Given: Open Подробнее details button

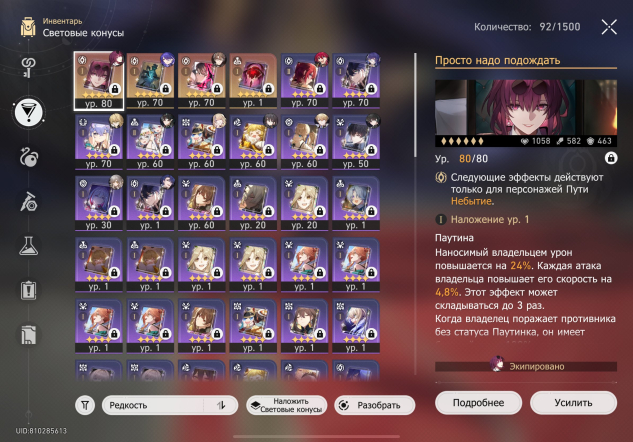Looking at the screenshot, I should [478, 402].
